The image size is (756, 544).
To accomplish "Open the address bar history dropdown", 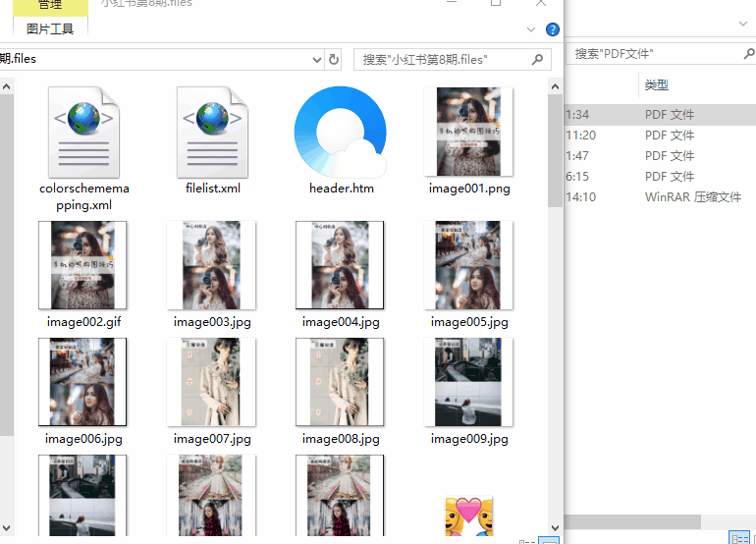I will (x=316, y=60).
